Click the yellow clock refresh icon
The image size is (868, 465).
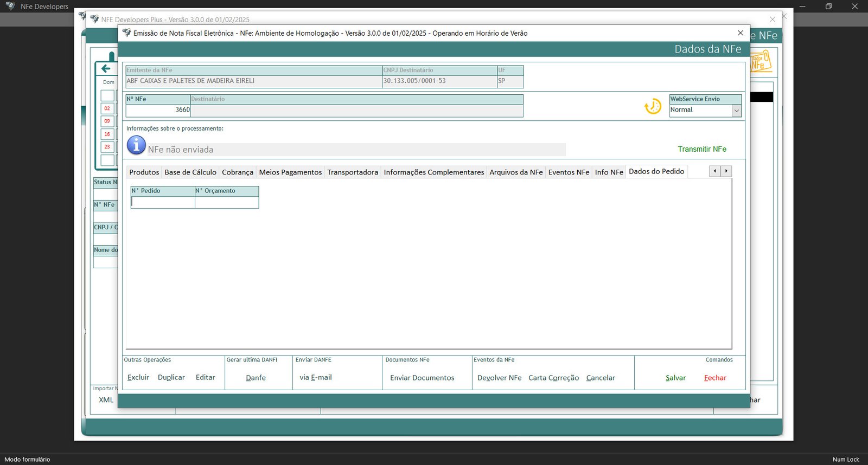[x=653, y=106]
